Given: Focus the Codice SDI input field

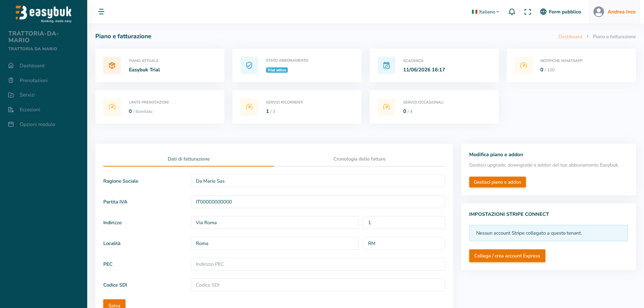Looking at the screenshot, I should point(318,285).
